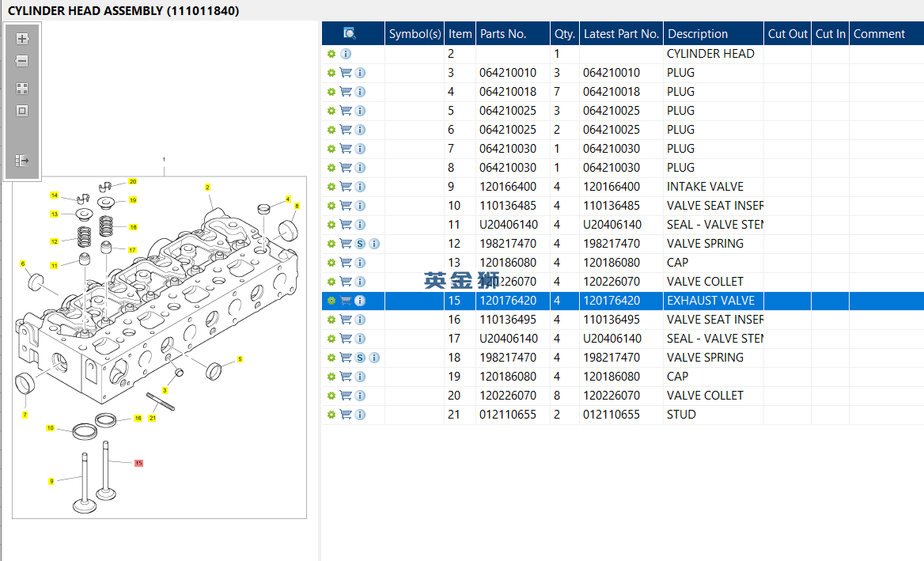Click Description column header
This screenshot has width=924, height=561.
714,33
